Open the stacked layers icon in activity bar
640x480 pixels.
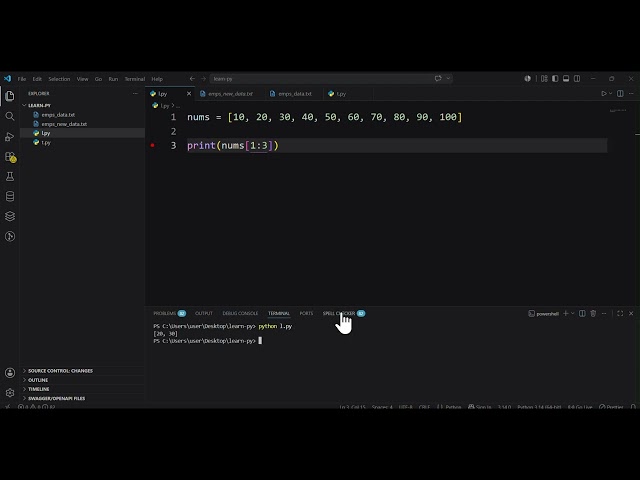pos(10,216)
